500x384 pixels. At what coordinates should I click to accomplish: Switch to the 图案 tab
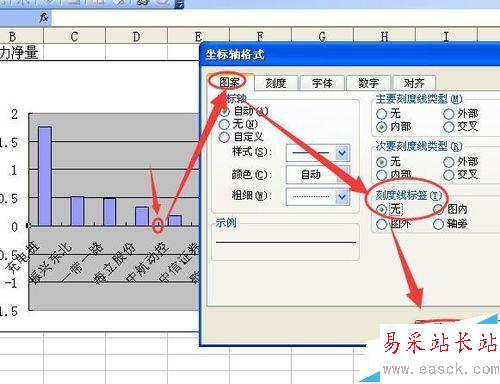pos(229,82)
